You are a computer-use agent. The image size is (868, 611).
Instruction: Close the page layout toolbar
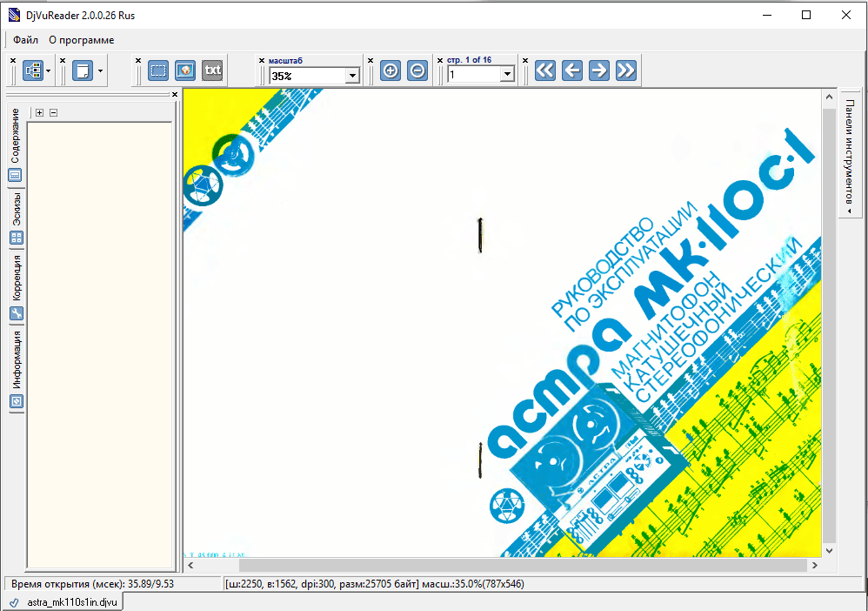(x=63, y=60)
